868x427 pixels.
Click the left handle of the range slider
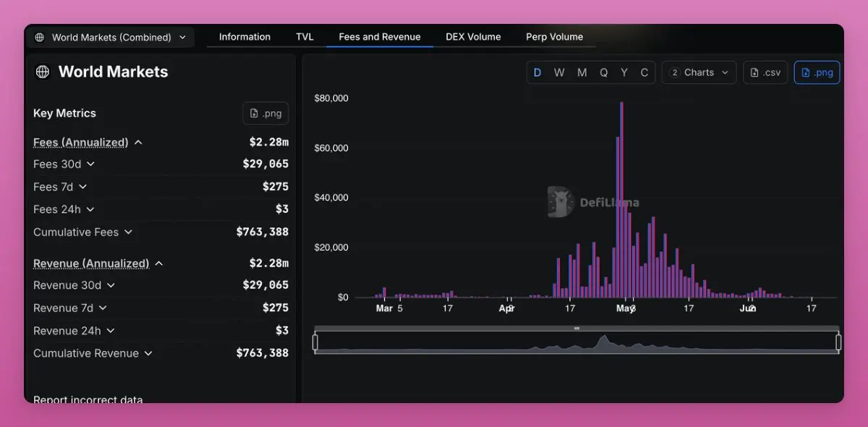click(315, 342)
